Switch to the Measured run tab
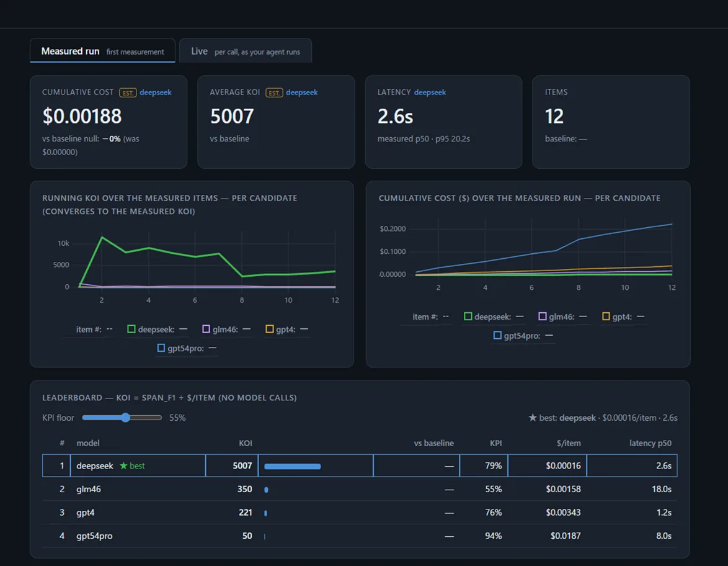This screenshot has height=566, width=728. click(102, 51)
